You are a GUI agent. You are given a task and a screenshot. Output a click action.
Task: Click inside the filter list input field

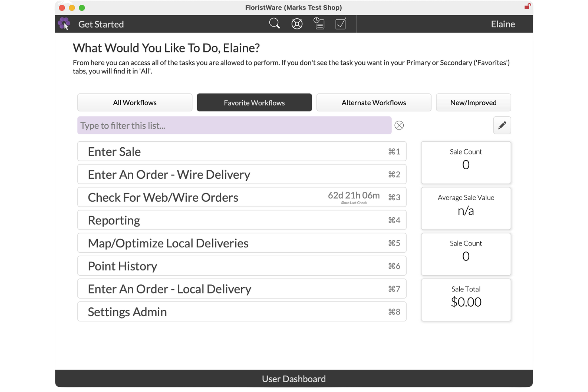coord(234,125)
